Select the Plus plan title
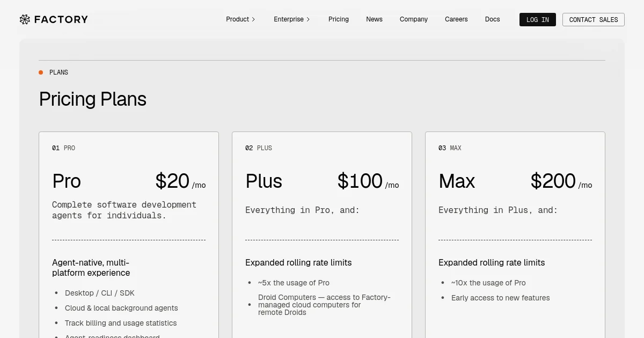The width and height of the screenshot is (644, 338). coord(264,181)
